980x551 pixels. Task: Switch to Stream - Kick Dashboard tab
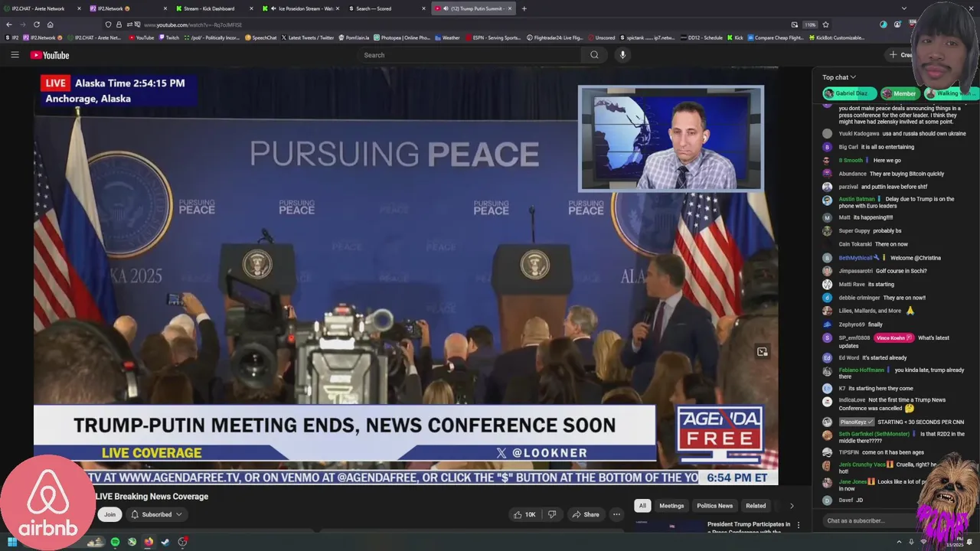coord(213,8)
